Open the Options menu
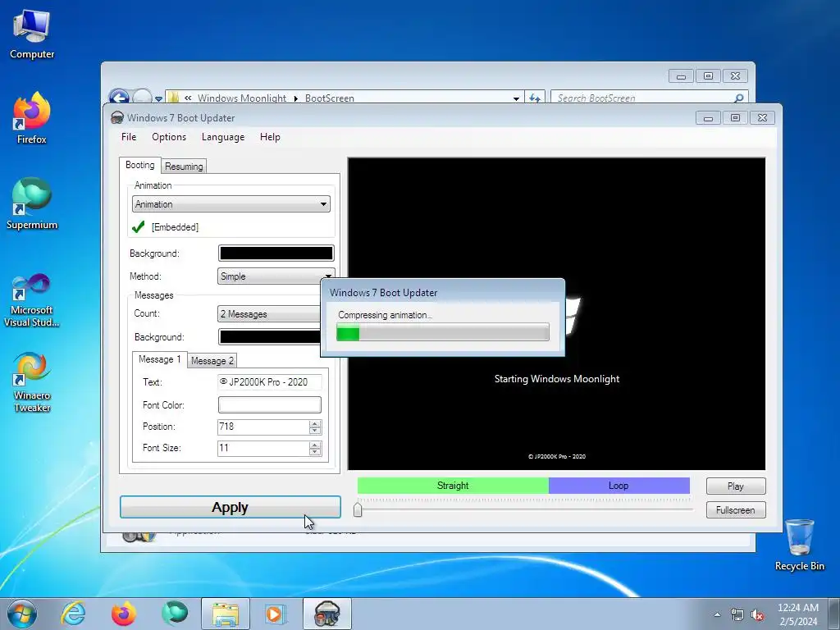840x630 pixels. pos(169,137)
